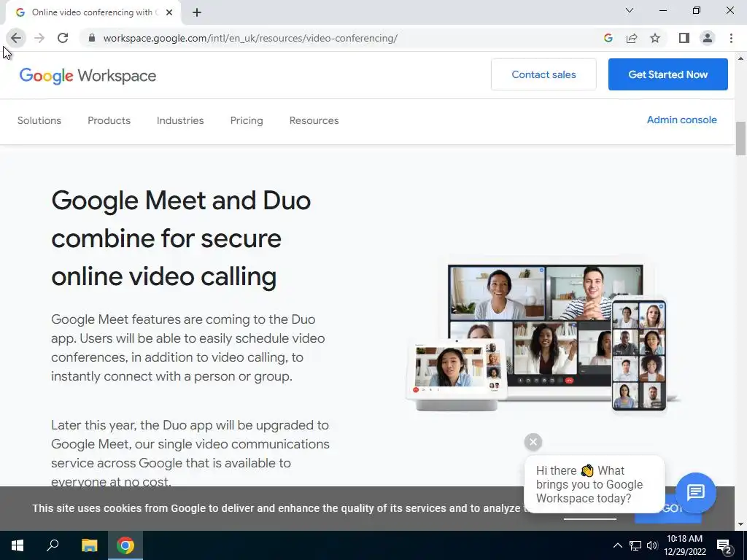Image resolution: width=747 pixels, height=560 pixels.
Task: Open the Admin console link
Action: 682,120
